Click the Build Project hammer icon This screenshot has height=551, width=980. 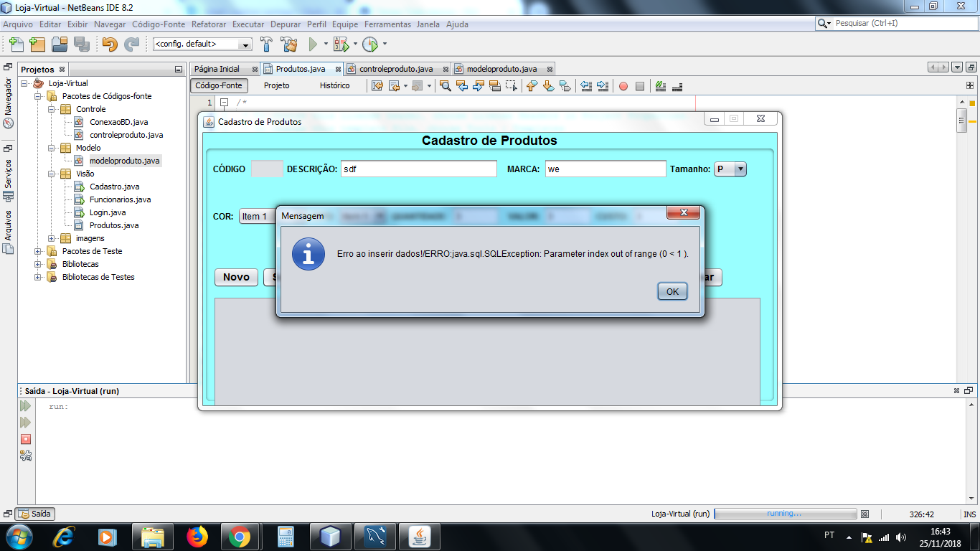[266, 44]
